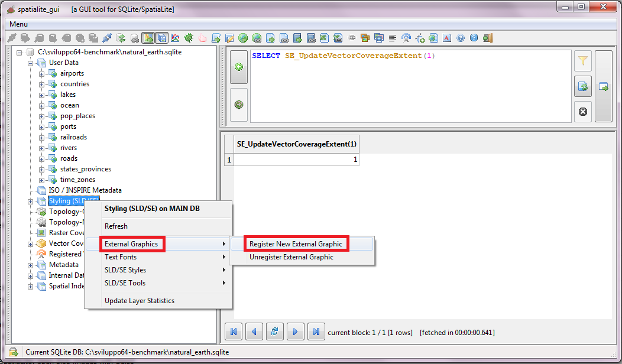Select ISO / INSPIRE Metadata tree item
The image size is (622, 364).
click(85, 190)
